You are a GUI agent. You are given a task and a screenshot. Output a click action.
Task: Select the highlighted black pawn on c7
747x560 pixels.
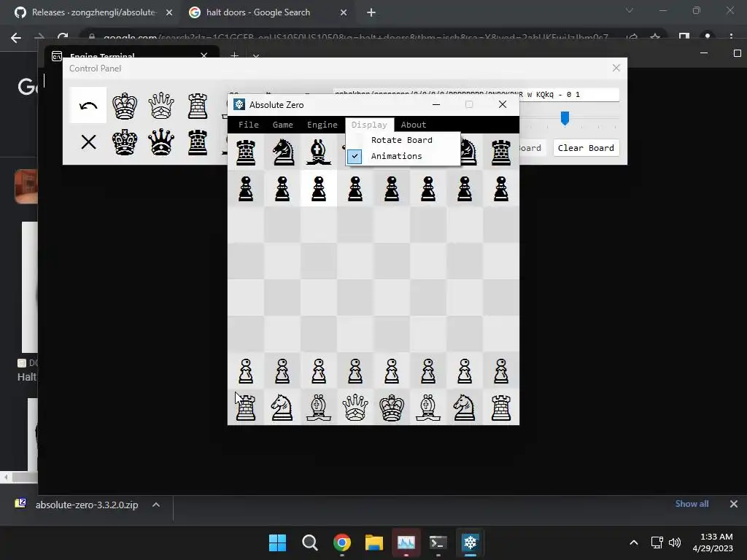[x=319, y=189]
